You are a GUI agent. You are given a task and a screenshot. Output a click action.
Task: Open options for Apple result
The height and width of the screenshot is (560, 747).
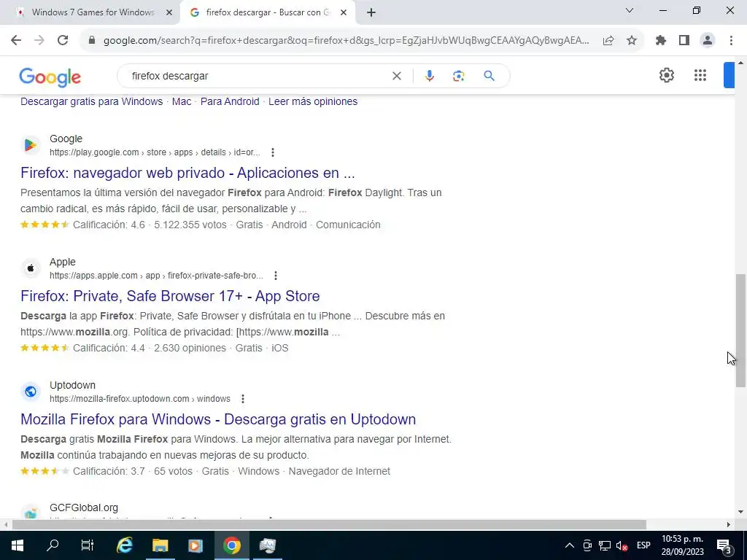[275, 276]
